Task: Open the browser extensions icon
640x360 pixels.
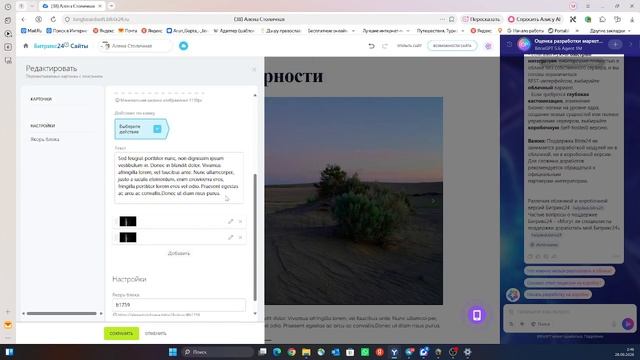Action: [602, 19]
